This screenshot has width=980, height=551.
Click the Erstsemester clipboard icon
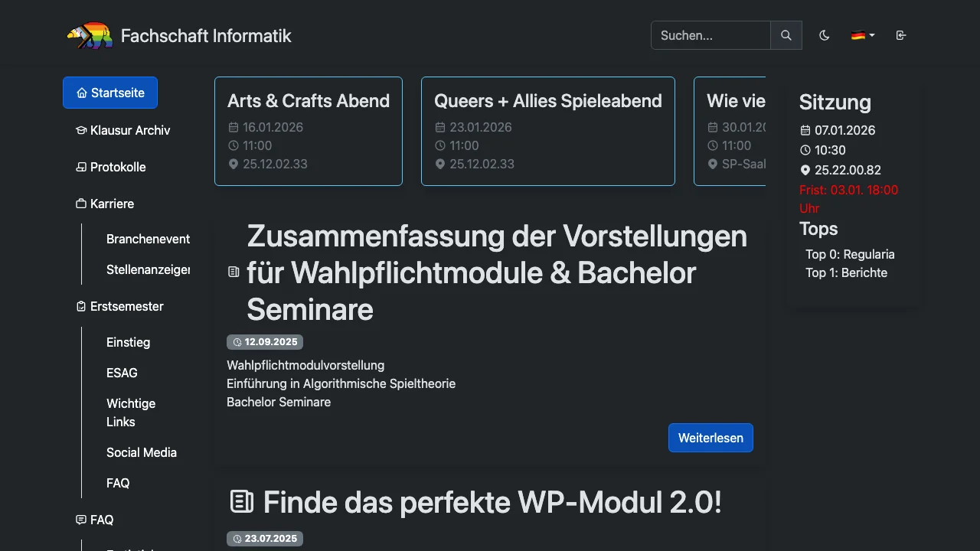coord(80,306)
